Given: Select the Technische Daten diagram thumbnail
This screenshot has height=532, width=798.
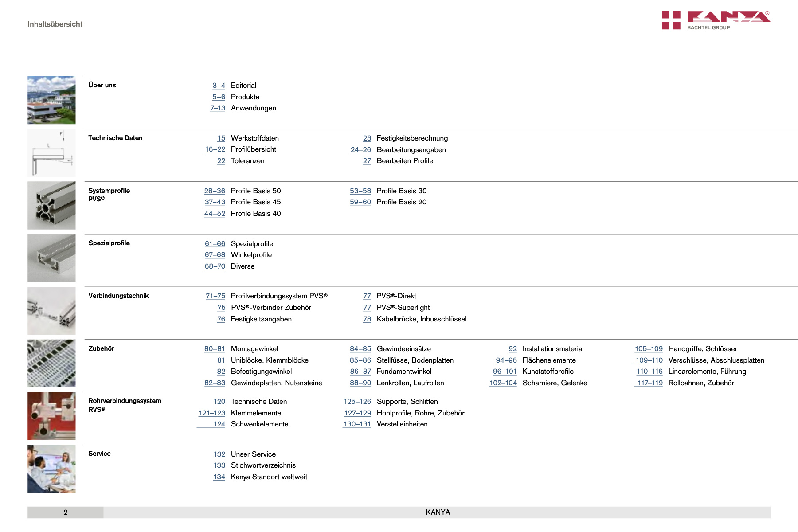Looking at the screenshot, I should point(51,153).
